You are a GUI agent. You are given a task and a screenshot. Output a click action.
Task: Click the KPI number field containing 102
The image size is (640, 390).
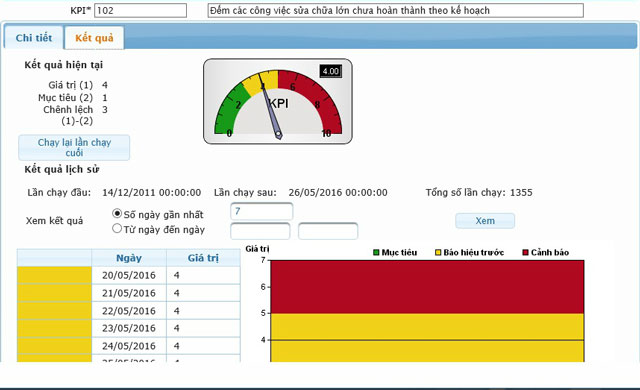[x=140, y=11]
